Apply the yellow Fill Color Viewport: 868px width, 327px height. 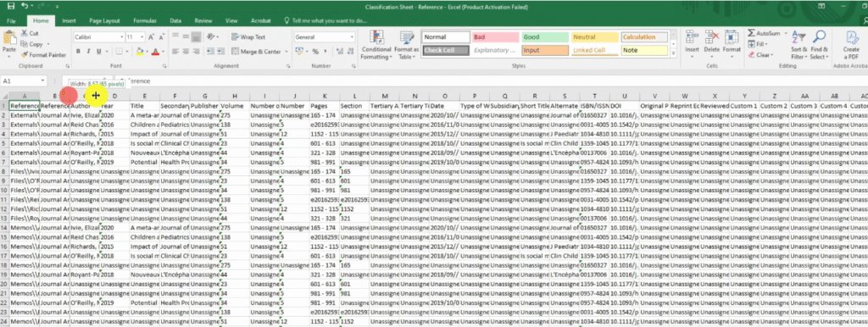pos(140,52)
